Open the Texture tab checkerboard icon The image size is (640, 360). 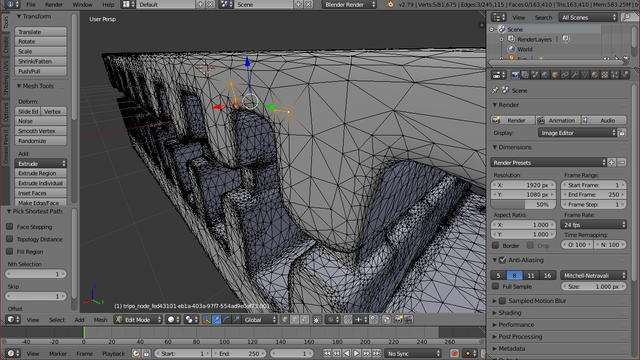[x=605, y=75]
